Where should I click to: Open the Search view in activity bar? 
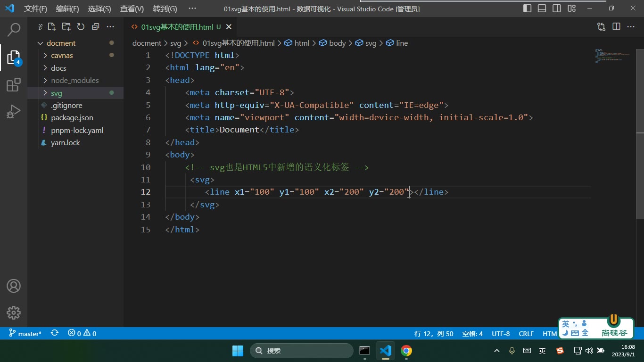pyautogui.click(x=14, y=29)
